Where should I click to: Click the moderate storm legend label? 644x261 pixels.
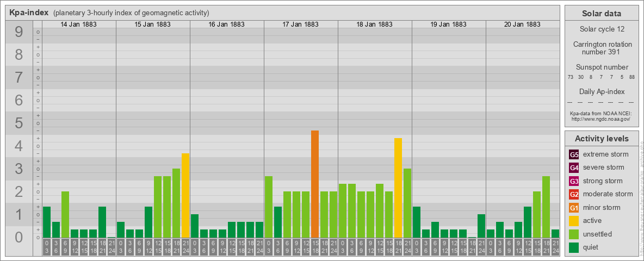(x=608, y=194)
